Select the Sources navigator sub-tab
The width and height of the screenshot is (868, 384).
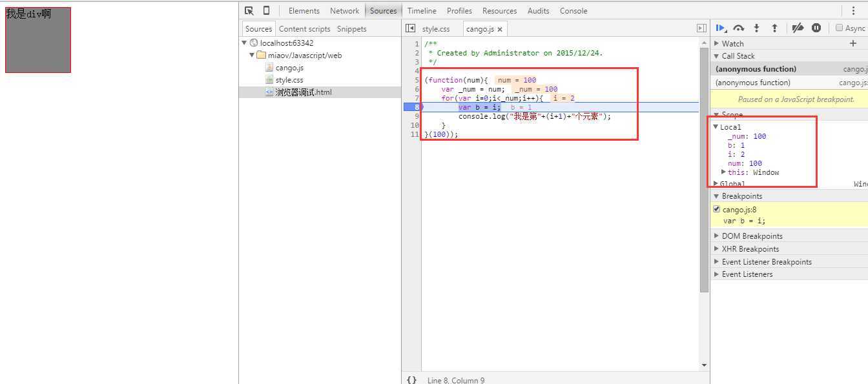tap(258, 29)
